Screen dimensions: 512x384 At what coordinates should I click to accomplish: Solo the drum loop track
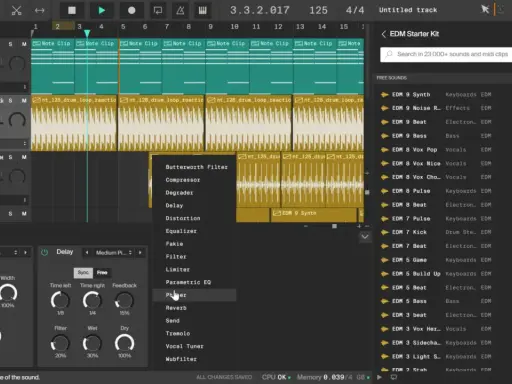(10, 100)
